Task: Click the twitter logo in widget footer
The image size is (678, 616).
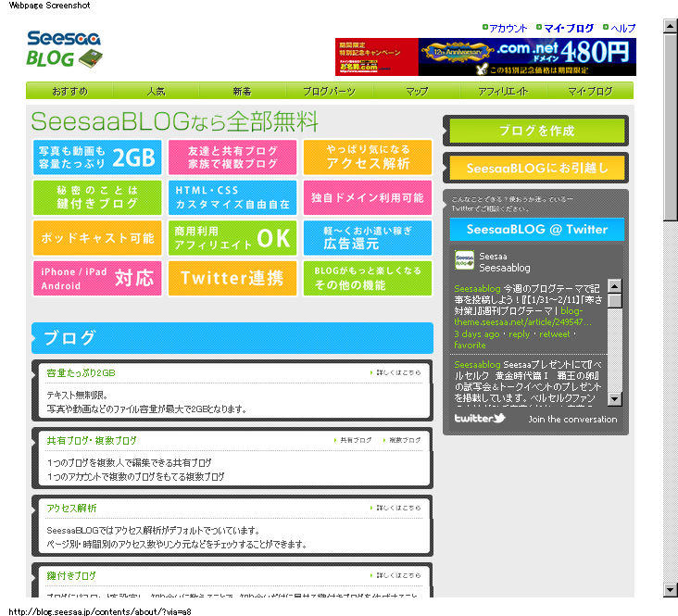Action: click(x=480, y=419)
